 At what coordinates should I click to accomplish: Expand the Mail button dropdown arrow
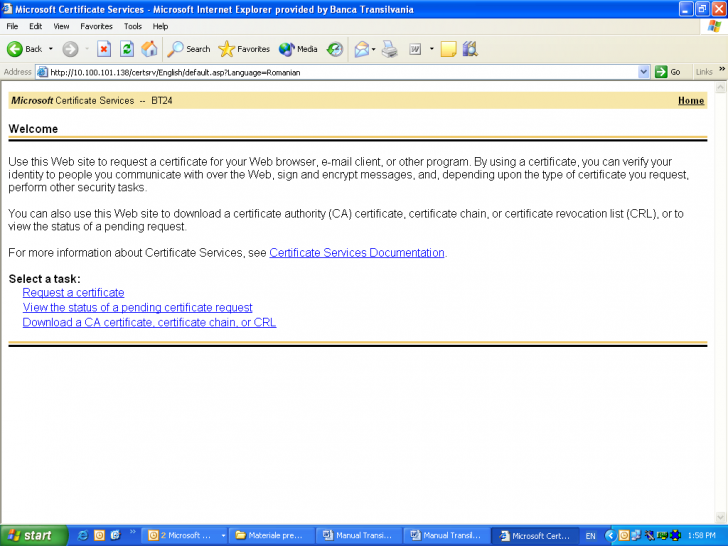click(x=373, y=49)
